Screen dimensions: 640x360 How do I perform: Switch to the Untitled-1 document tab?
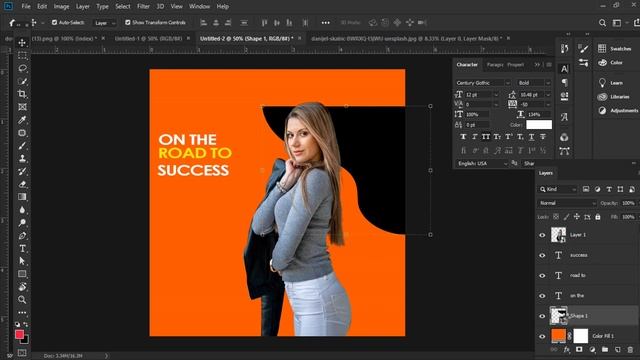click(148, 38)
